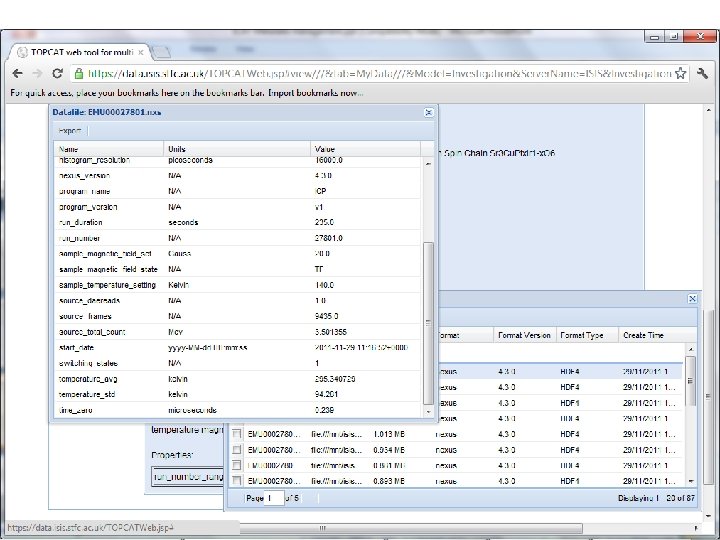
Task: Click the Format Type column header
Action: coord(582,335)
